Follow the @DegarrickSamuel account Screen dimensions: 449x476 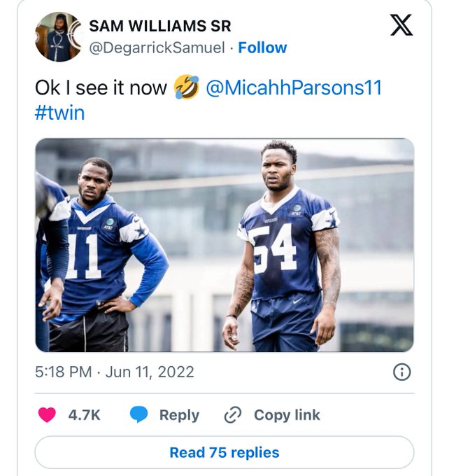[x=262, y=48]
